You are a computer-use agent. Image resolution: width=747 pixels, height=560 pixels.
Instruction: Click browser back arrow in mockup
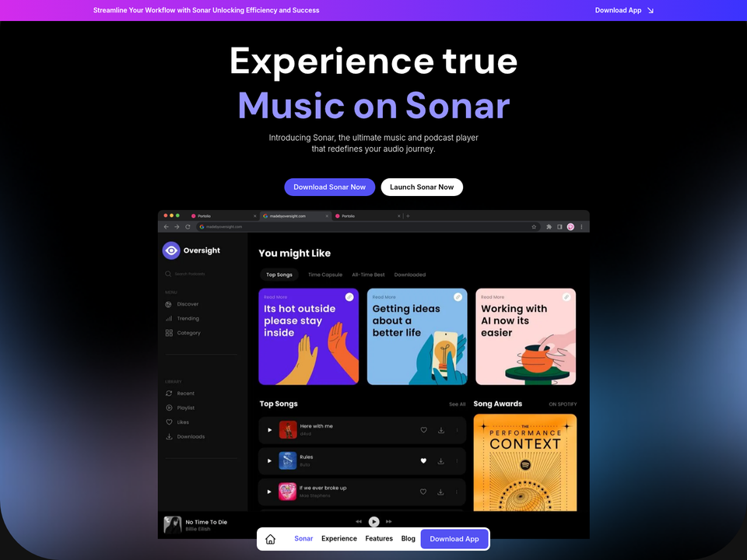tap(167, 227)
